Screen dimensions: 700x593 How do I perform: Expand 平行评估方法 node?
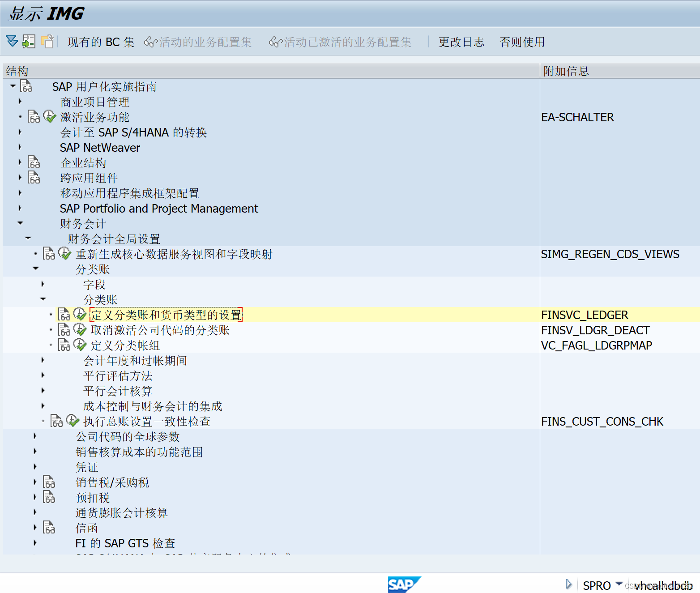43,375
